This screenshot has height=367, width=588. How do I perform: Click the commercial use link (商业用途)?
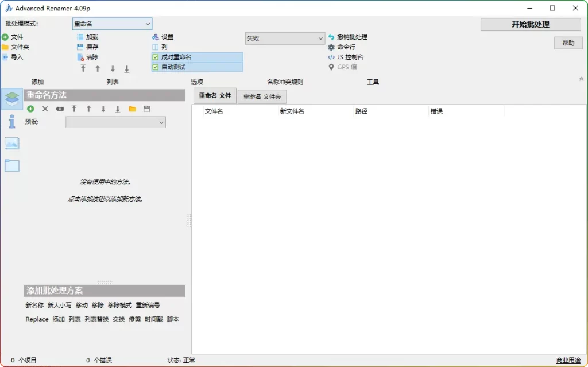(x=568, y=360)
